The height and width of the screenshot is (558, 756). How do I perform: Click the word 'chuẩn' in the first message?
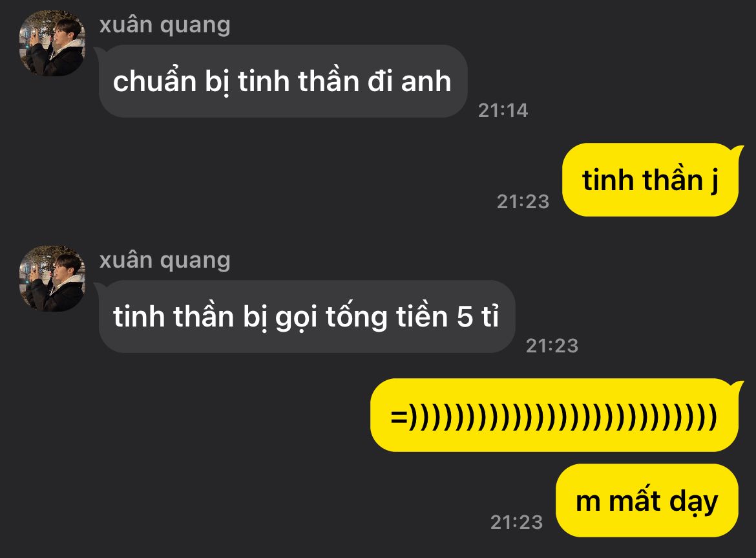[154, 80]
